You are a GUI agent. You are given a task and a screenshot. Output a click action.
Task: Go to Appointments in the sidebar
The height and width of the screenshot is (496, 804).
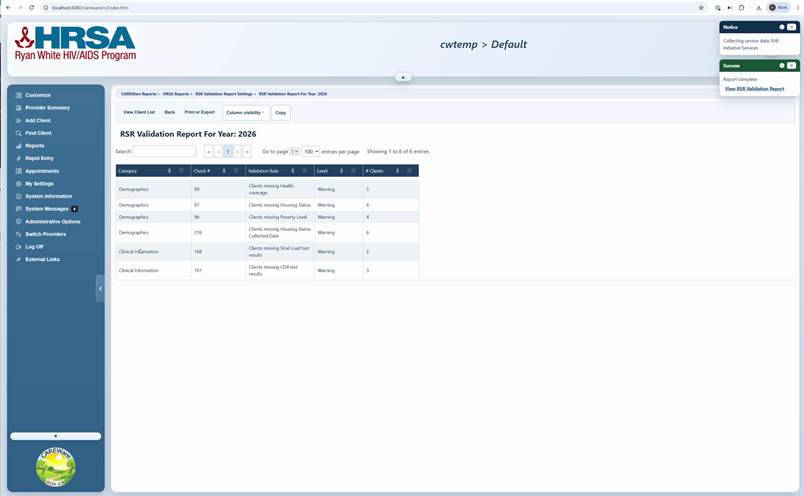(x=42, y=171)
